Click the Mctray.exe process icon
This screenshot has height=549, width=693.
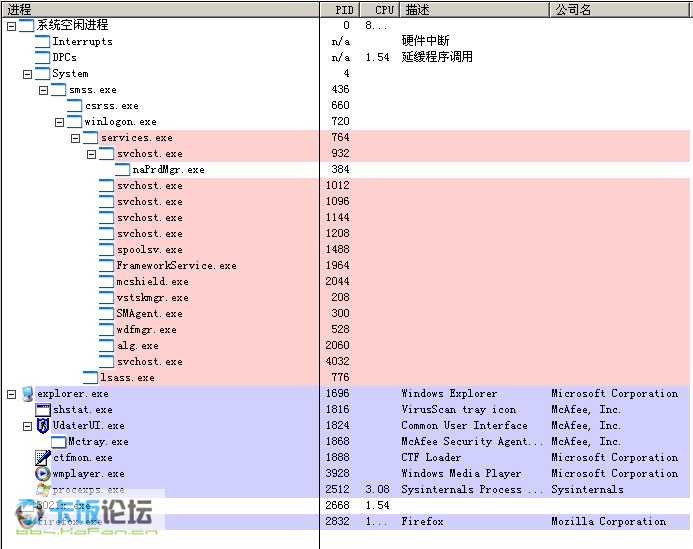point(58,442)
